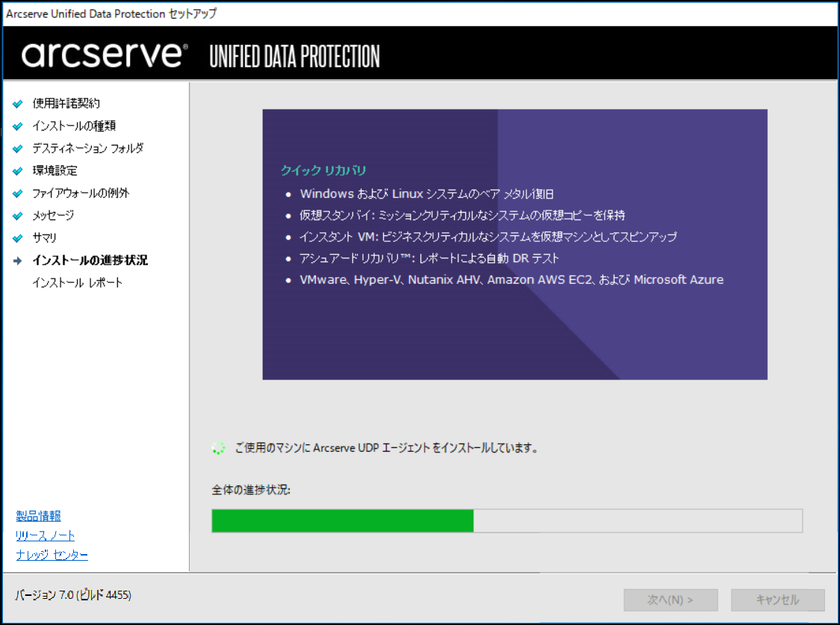840x625 pixels.
Task: Select the インストールの進捗状況 step
Action: click(x=90, y=261)
